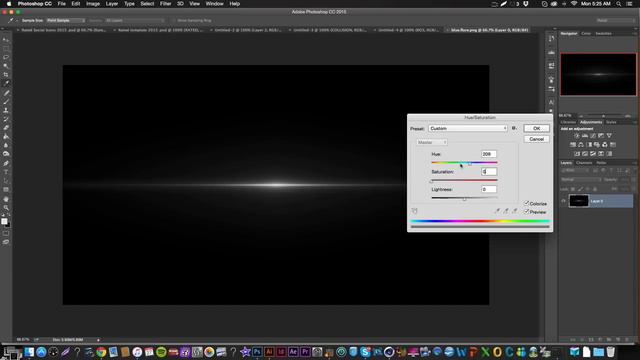The image size is (640, 360).
Task: Click the Lightness value input field
Action: tap(489, 189)
